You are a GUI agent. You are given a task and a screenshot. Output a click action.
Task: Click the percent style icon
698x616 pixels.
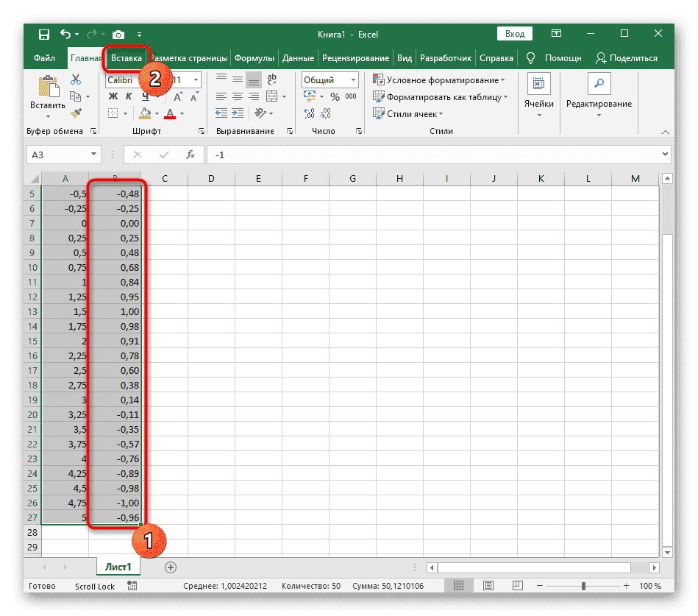pyautogui.click(x=335, y=96)
